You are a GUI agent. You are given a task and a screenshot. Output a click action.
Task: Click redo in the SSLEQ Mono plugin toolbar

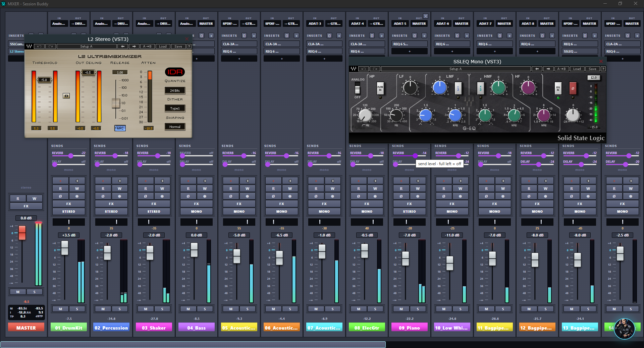375,69
